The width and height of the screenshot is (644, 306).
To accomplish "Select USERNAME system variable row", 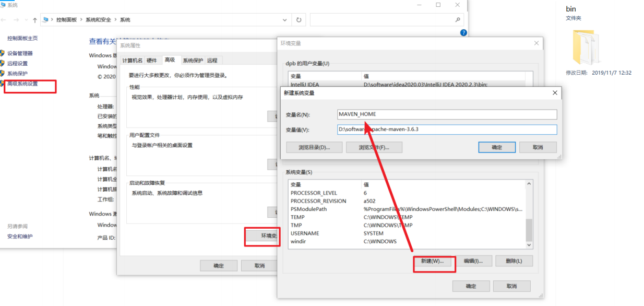I will (407, 233).
